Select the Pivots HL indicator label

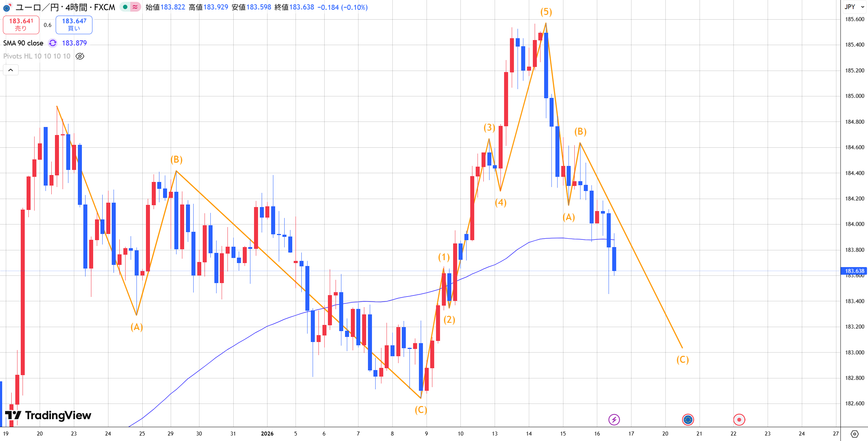coord(36,56)
